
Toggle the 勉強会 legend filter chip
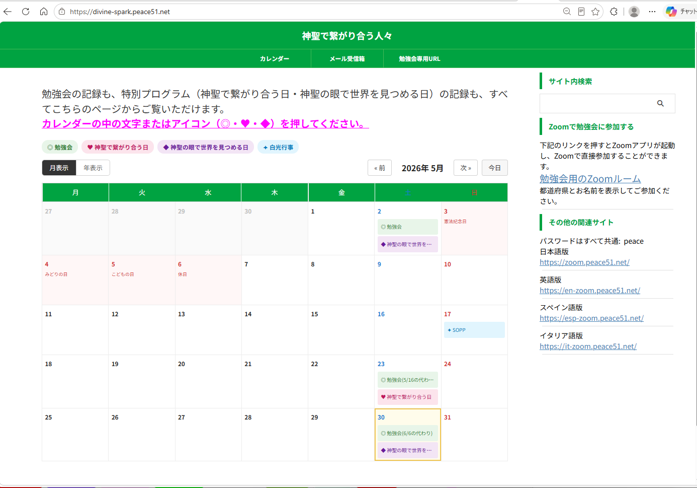(60, 147)
